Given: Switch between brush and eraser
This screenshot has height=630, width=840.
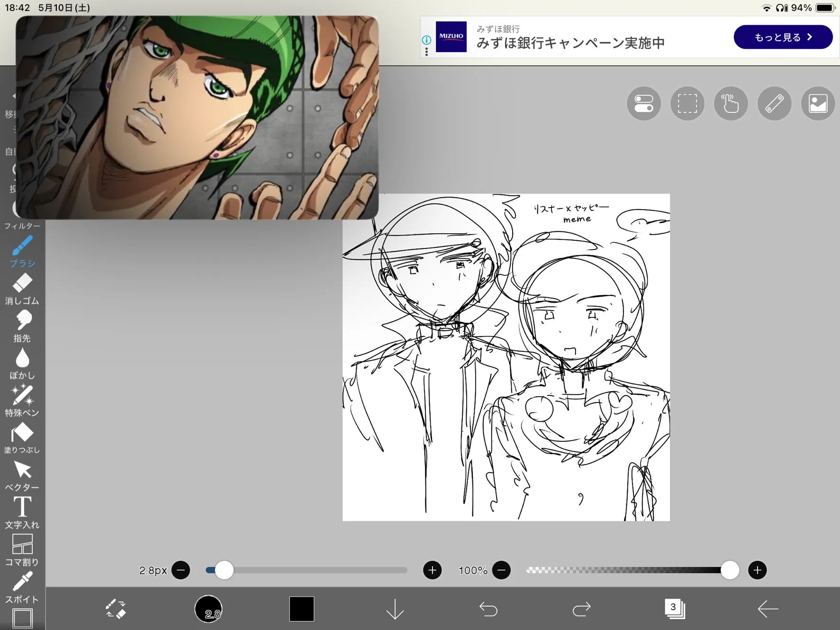Looking at the screenshot, I should (116, 609).
